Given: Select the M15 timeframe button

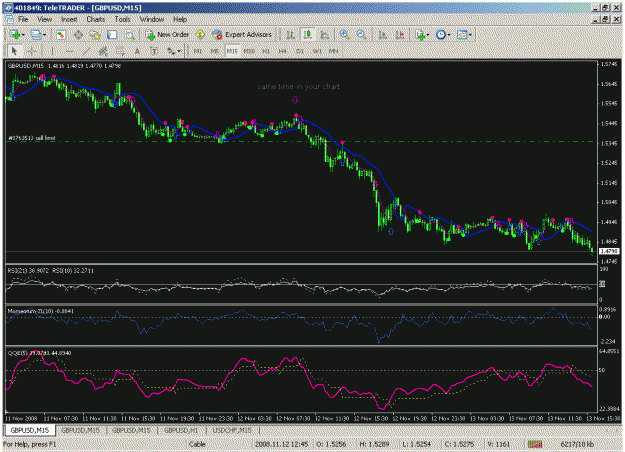Looking at the screenshot, I should [232, 51].
